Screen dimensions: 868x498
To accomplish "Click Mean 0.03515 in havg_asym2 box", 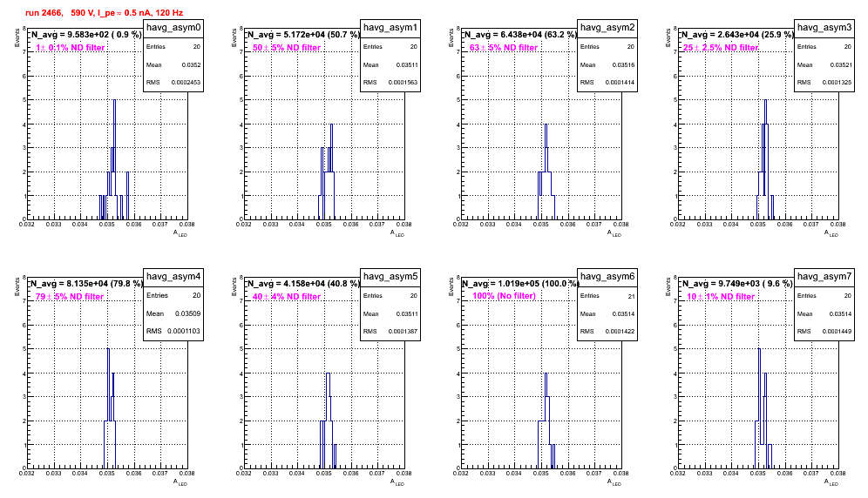I will pyautogui.click(x=607, y=64).
